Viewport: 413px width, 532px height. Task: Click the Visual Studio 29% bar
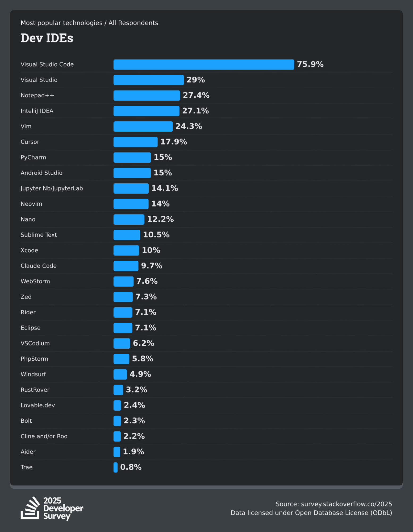[x=148, y=80]
